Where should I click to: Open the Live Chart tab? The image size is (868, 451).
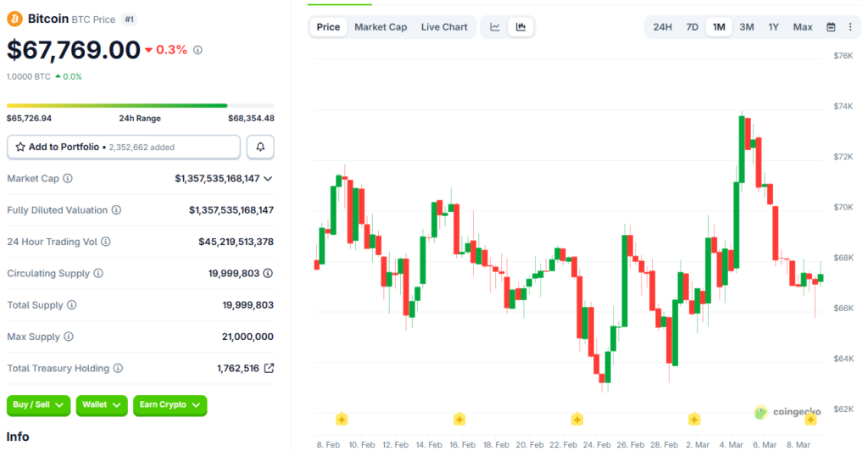(444, 27)
